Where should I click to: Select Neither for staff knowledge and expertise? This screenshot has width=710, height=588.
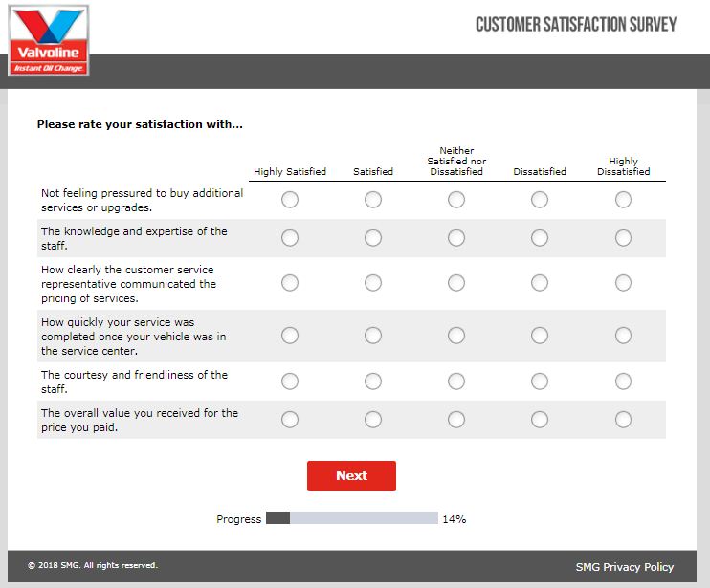[x=456, y=238]
